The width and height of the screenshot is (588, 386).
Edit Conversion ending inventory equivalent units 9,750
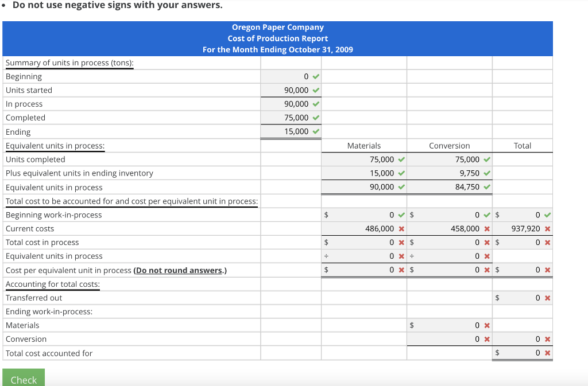(x=449, y=173)
